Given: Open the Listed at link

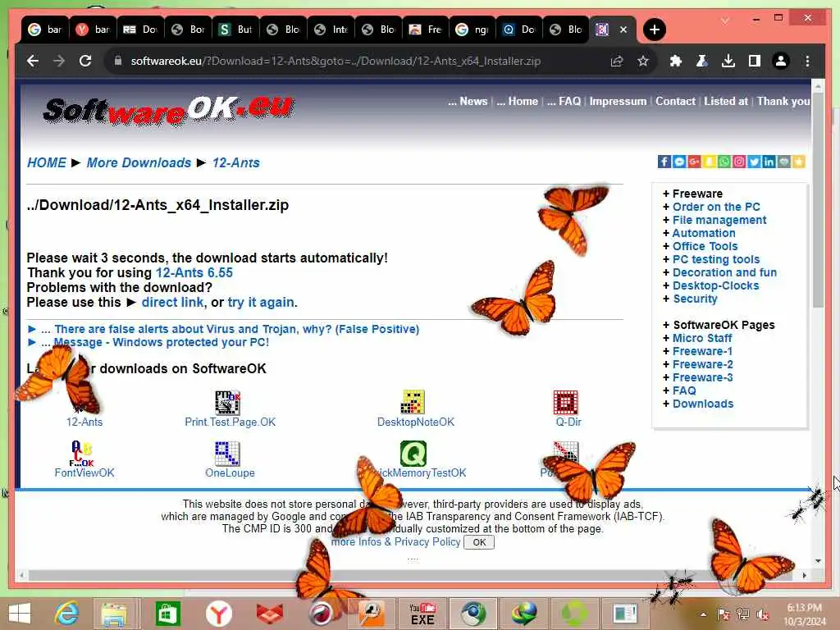Looking at the screenshot, I should pos(726,101).
